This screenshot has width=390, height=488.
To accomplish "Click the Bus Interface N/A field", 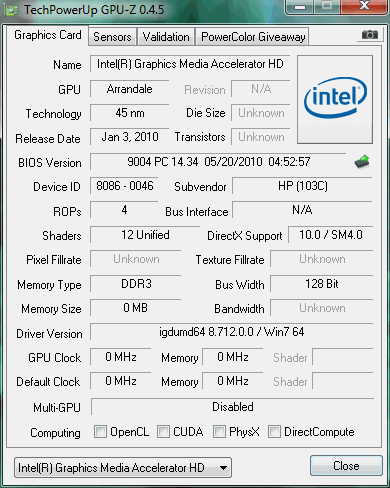I will [302, 210].
